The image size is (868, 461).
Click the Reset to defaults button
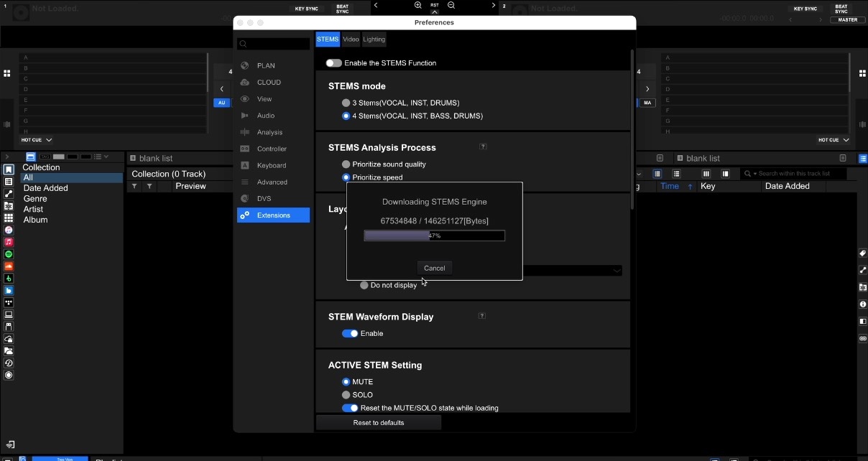379,422
